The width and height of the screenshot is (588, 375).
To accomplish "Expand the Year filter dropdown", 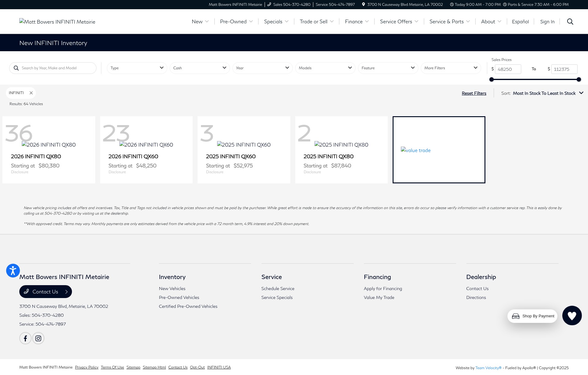I will point(262,68).
